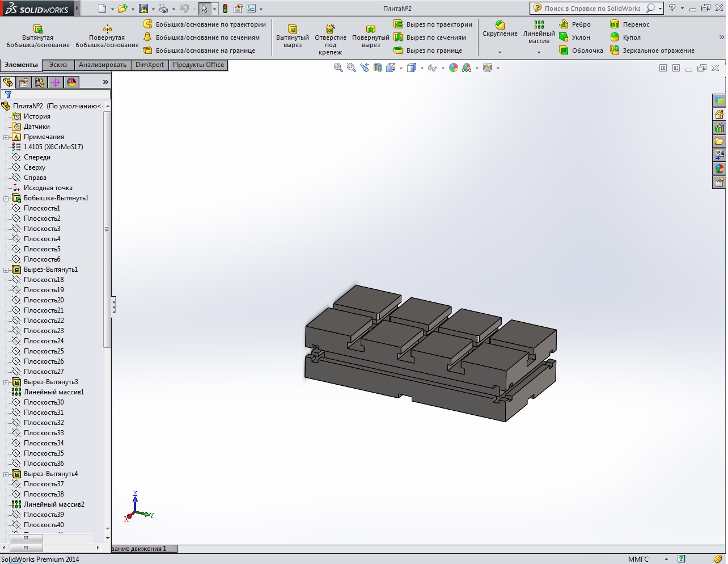Expand the SolidWorks main menu arrow

(77, 9)
